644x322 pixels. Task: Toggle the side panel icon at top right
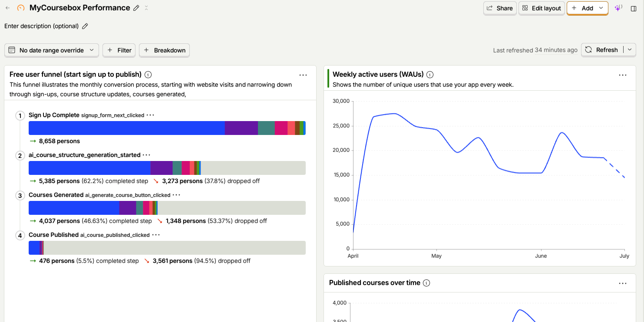coord(634,8)
